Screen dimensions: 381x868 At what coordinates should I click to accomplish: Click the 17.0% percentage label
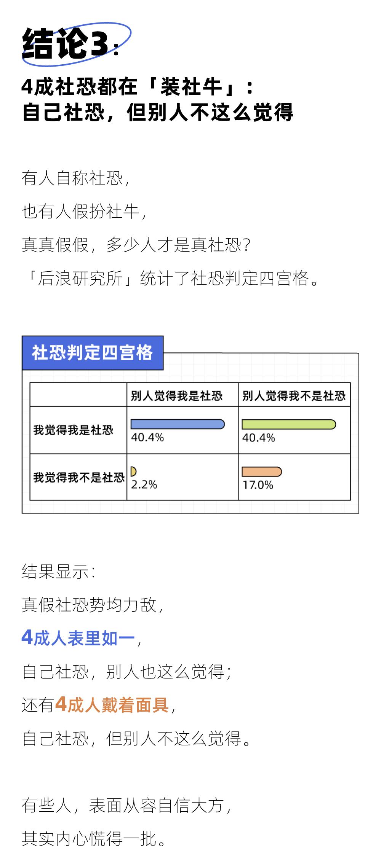[258, 485]
